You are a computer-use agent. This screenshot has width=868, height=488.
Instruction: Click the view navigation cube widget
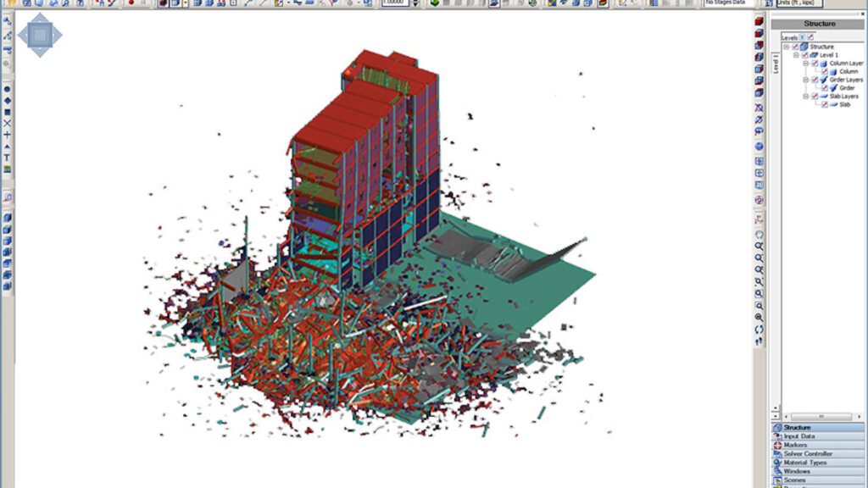pyautogui.click(x=40, y=36)
